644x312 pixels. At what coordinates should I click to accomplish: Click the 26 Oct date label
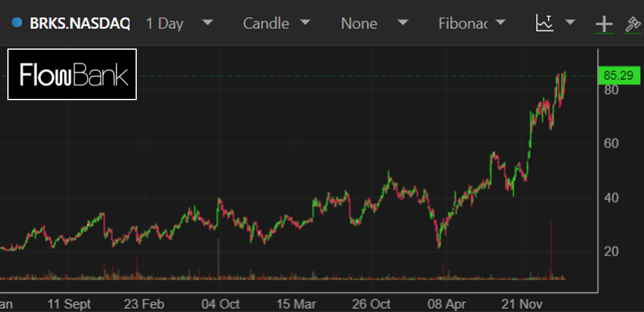pos(372,304)
